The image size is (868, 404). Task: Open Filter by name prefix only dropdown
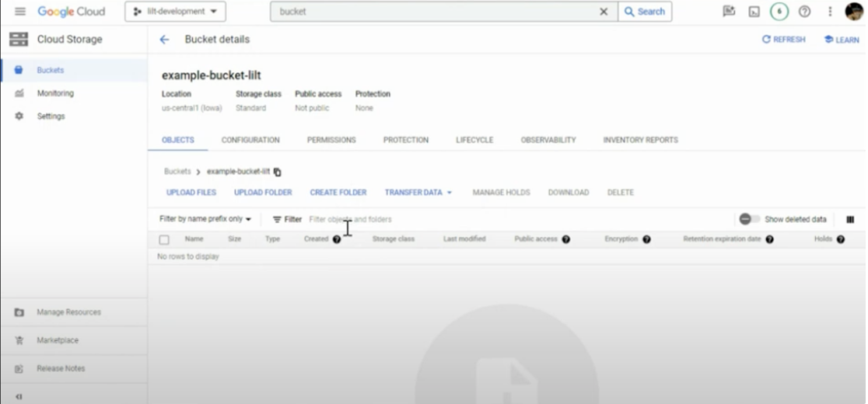(x=205, y=219)
